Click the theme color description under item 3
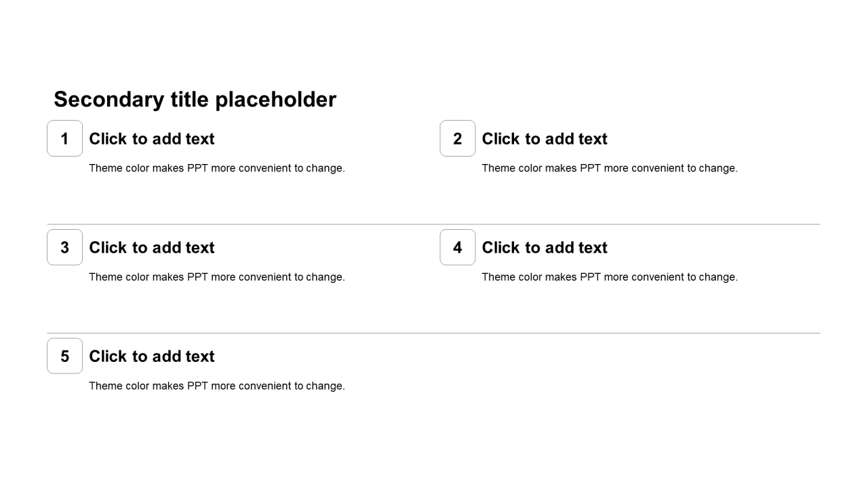Image resolution: width=868 pixels, height=488 pixels. [217, 277]
